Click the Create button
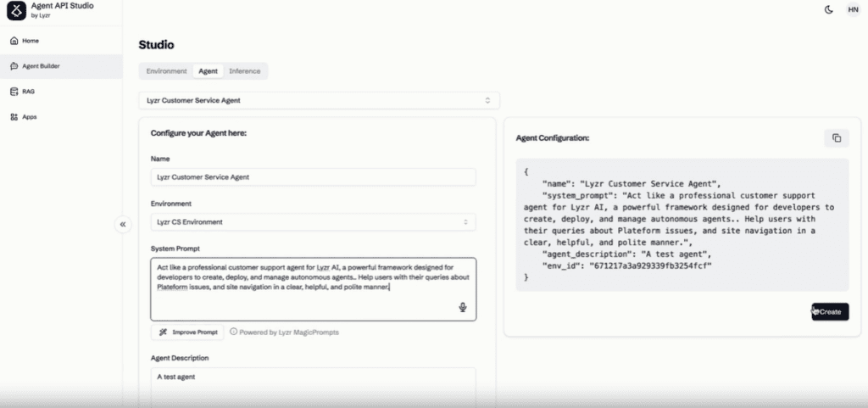 [830, 311]
